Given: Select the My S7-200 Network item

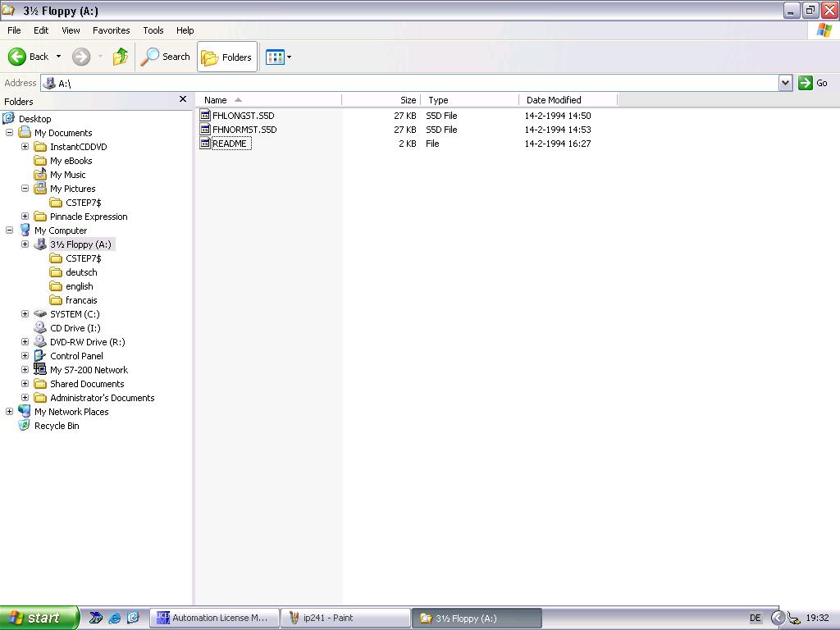Looking at the screenshot, I should click(89, 370).
